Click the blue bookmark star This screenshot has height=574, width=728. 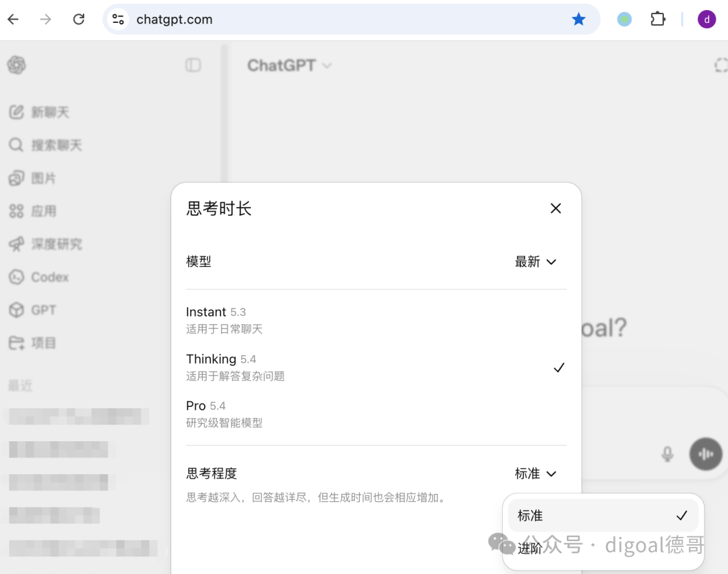point(578,20)
